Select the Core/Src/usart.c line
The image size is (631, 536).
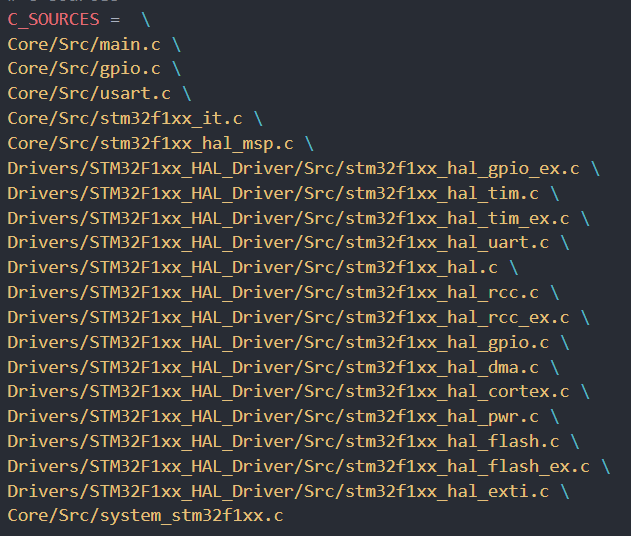pyautogui.click(x=89, y=94)
